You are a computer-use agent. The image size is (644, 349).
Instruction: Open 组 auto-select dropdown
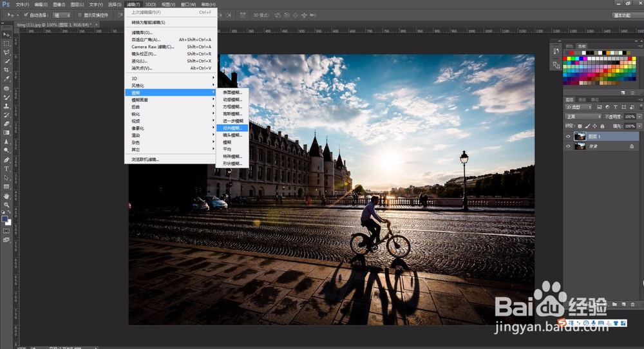point(61,15)
